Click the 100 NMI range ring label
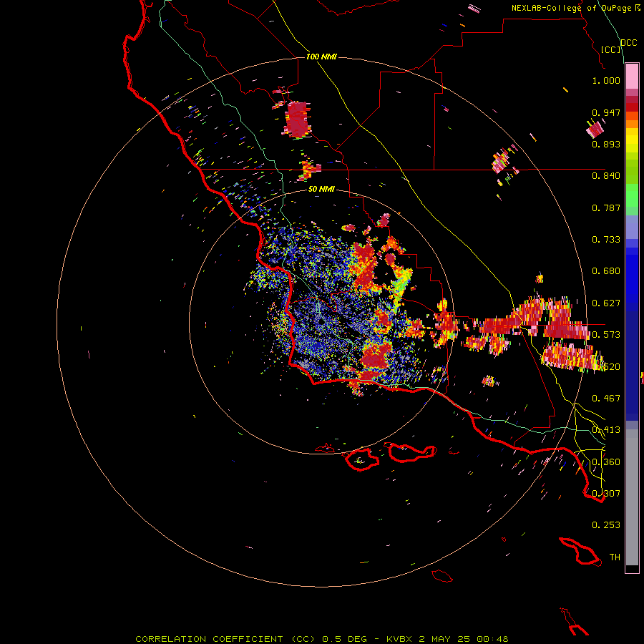The image size is (644, 644). 321,57
